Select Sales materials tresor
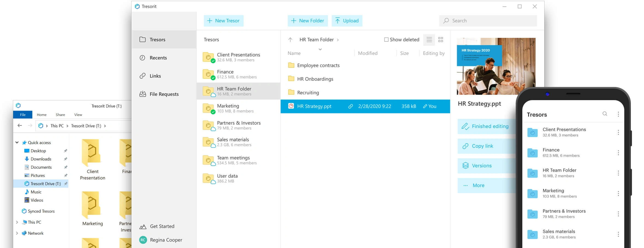Viewport: 644px width, 248px height. tap(238, 142)
